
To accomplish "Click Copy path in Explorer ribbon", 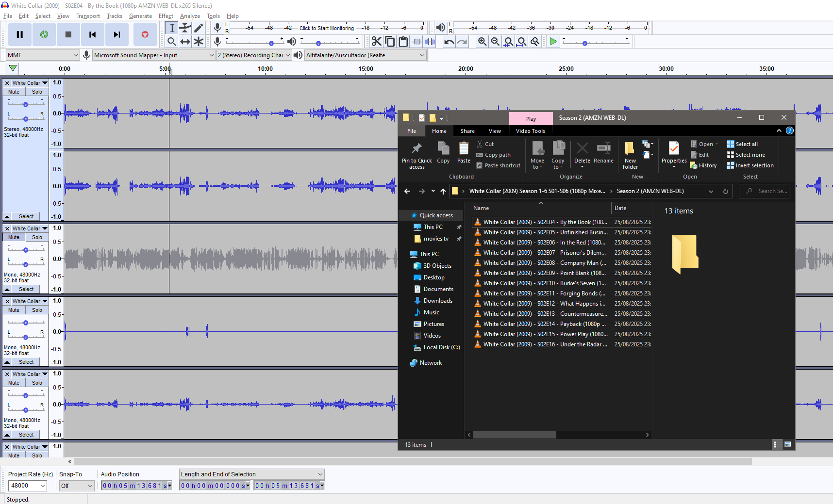I will coord(493,155).
